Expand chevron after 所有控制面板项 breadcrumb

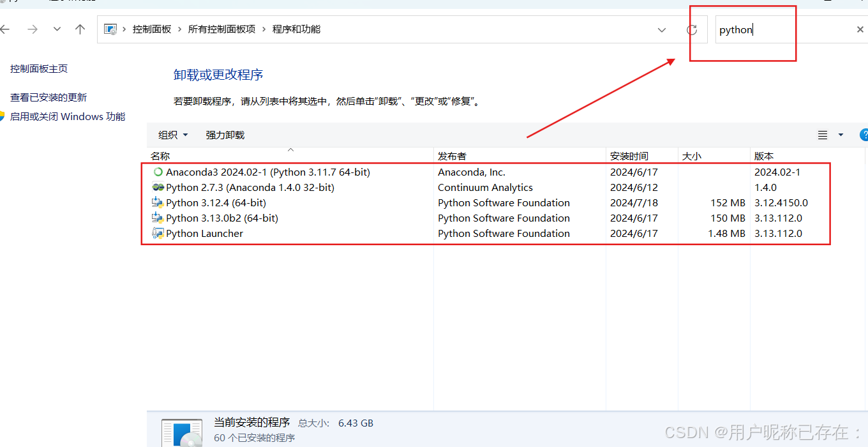264,29
